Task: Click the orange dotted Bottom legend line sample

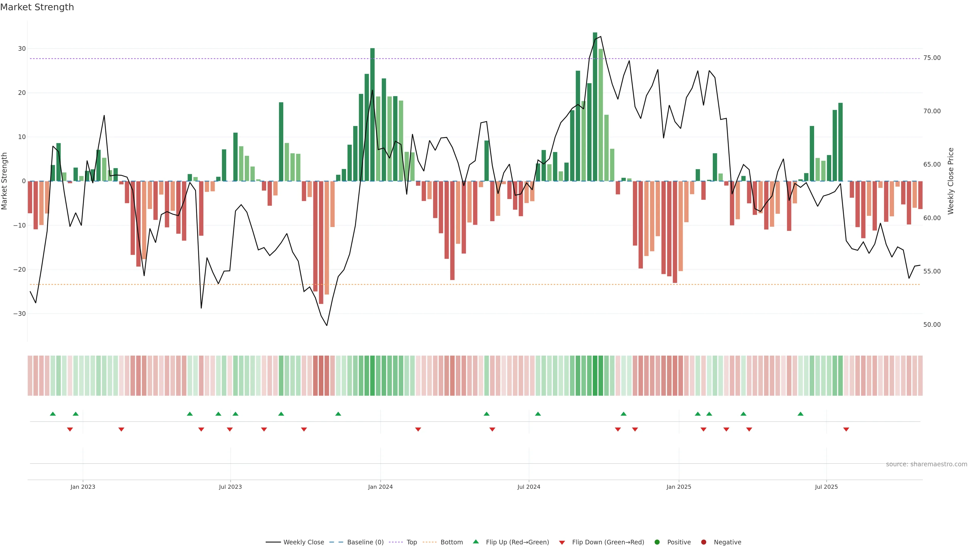Action: [x=430, y=542]
